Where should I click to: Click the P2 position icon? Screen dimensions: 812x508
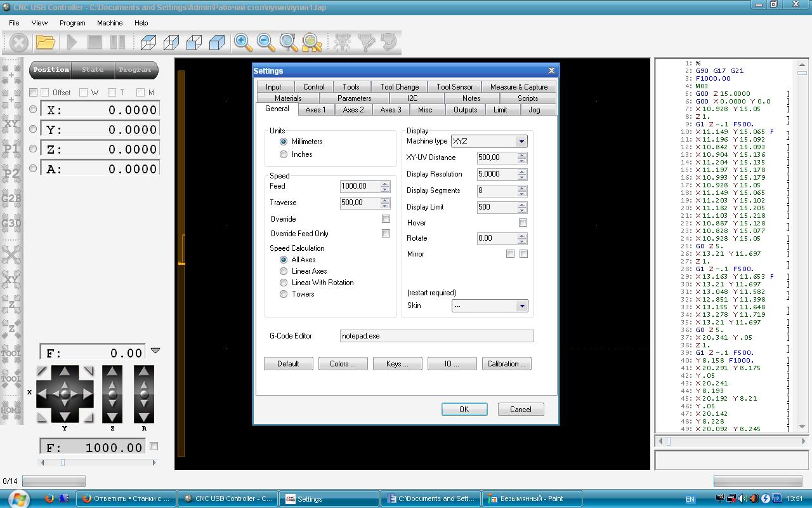(x=11, y=173)
